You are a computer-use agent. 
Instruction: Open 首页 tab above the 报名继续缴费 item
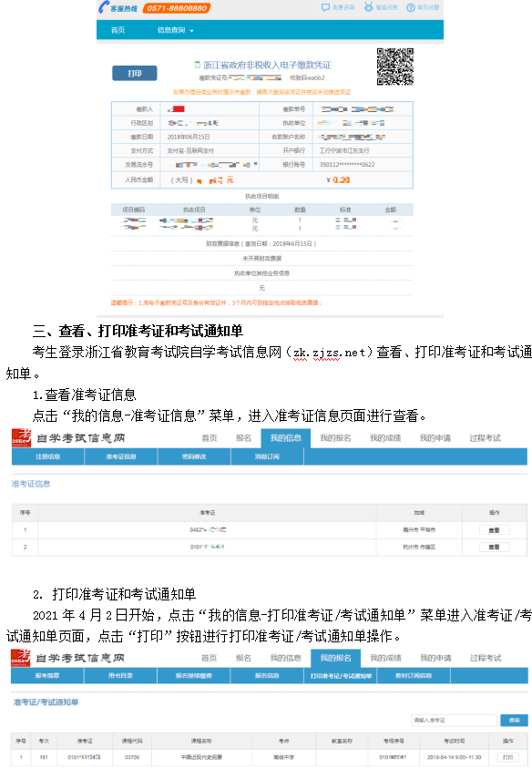pos(210,658)
